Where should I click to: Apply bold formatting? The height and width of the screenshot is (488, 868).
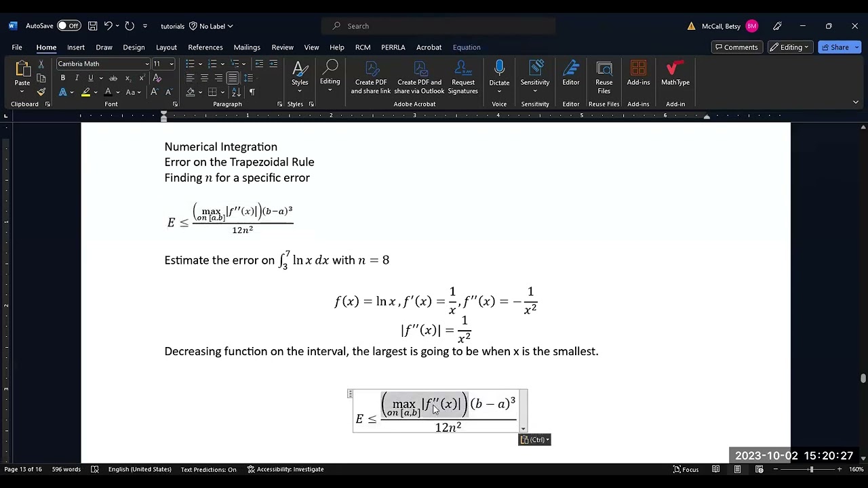(x=63, y=78)
